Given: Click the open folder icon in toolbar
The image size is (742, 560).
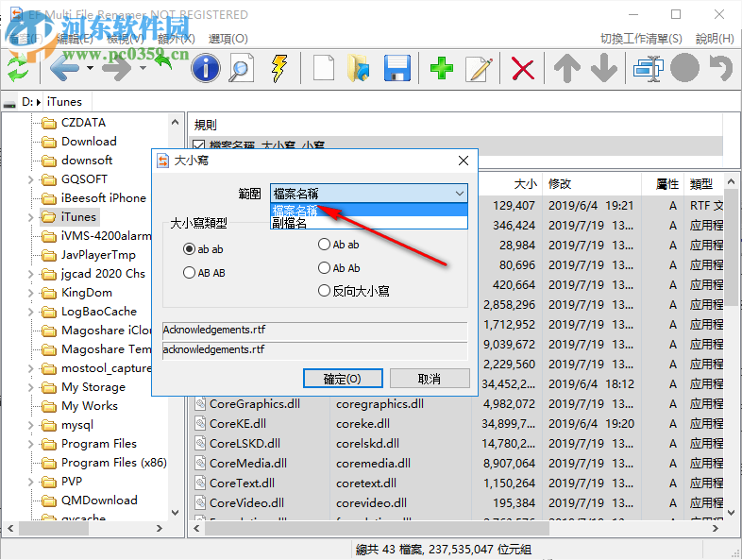Looking at the screenshot, I should pyautogui.click(x=358, y=68).
